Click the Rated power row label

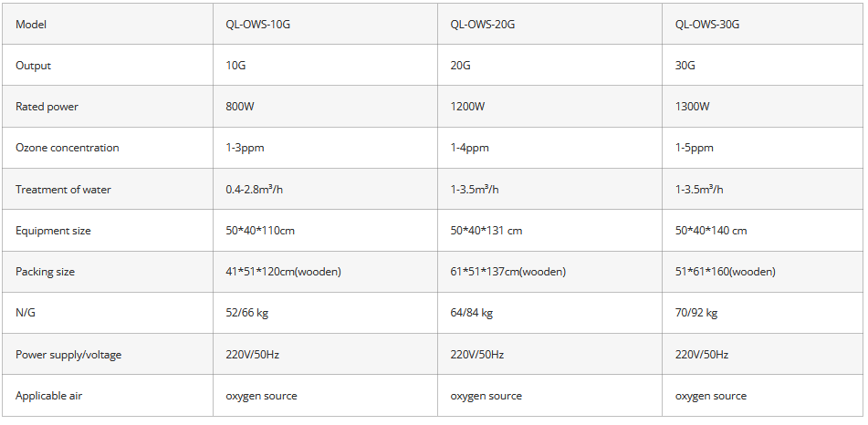[47, 107]
